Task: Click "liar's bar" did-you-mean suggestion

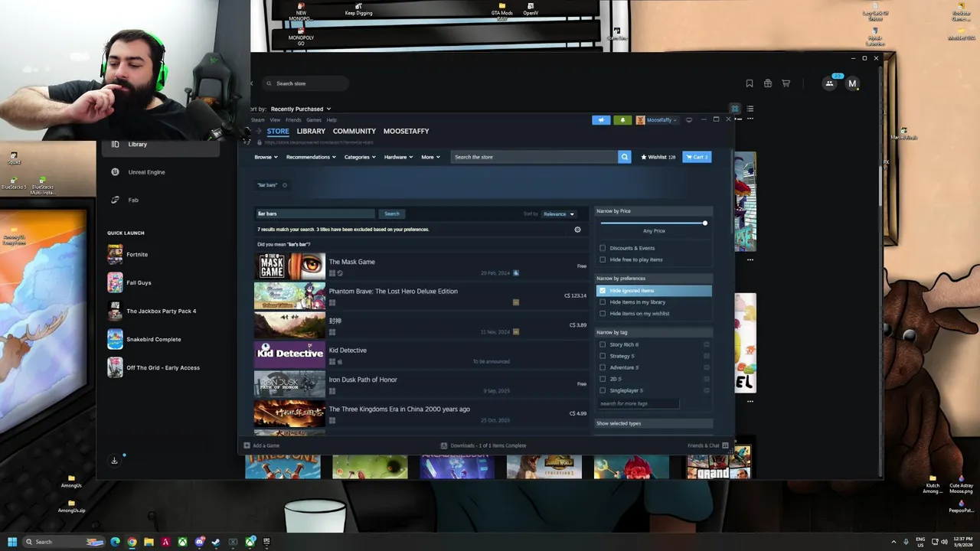Action: pyautogui.click(x=298, y=244)
